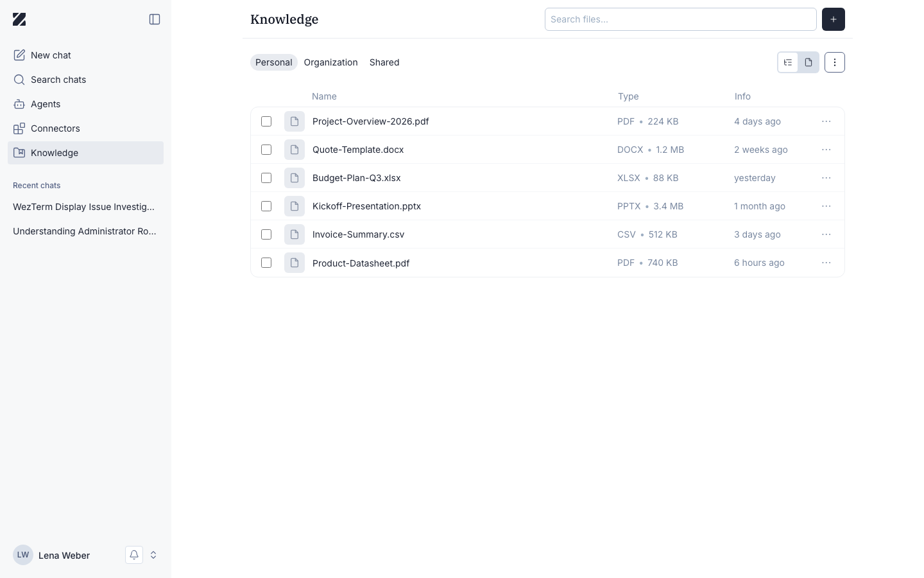The width and height of the screenshot is (924, 578).
Task: Go to Agents in the sidebar
Action: (85, 104)
